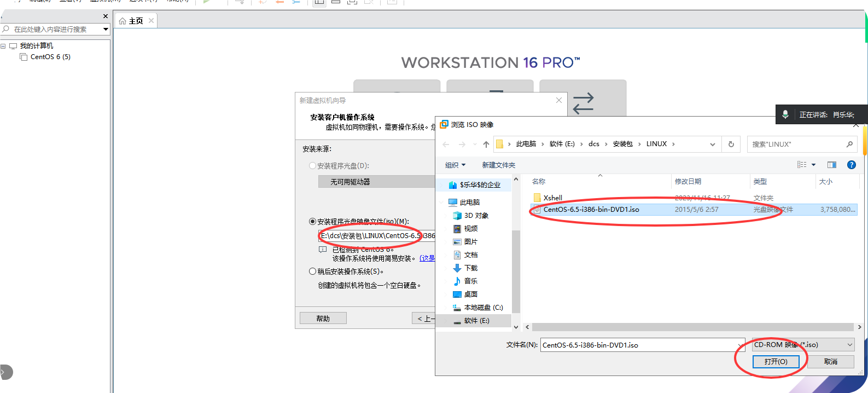Image resolution: width=868 pixels, height=393 pixels.
Task: Click dcs in the address breadcrumb
Action: pos(594,144)
